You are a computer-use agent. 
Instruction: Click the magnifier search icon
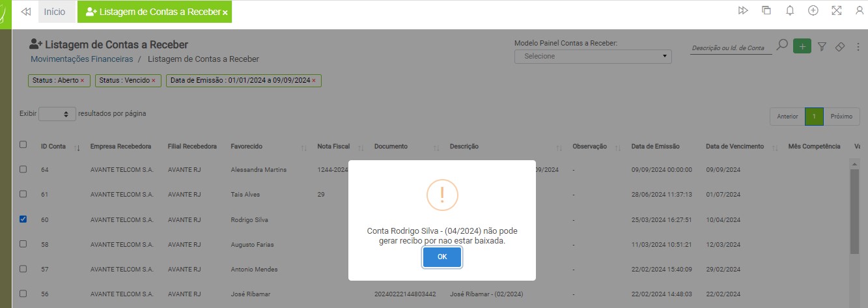click(782, 46)
